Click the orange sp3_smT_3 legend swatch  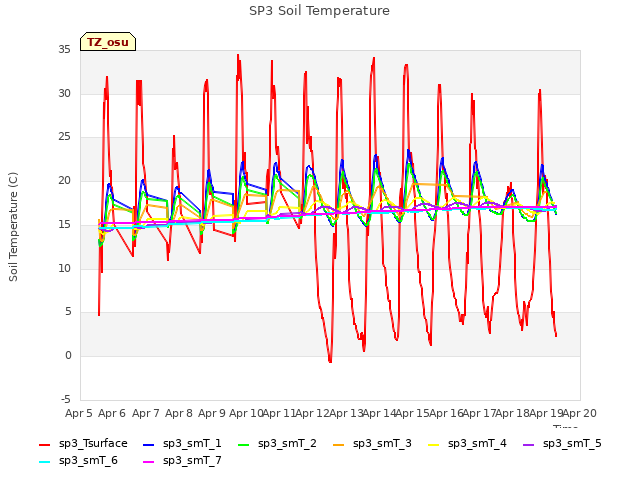pyautogui.click(x=339, y=444)
